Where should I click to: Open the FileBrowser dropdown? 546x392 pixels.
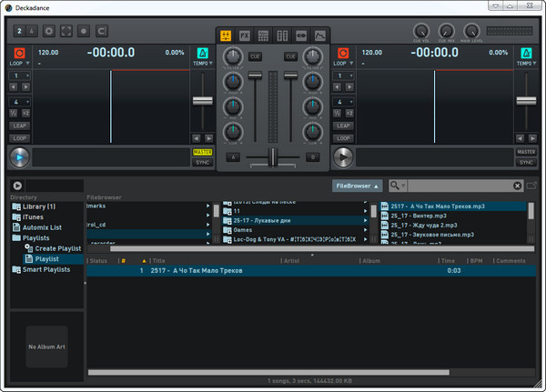358,186
